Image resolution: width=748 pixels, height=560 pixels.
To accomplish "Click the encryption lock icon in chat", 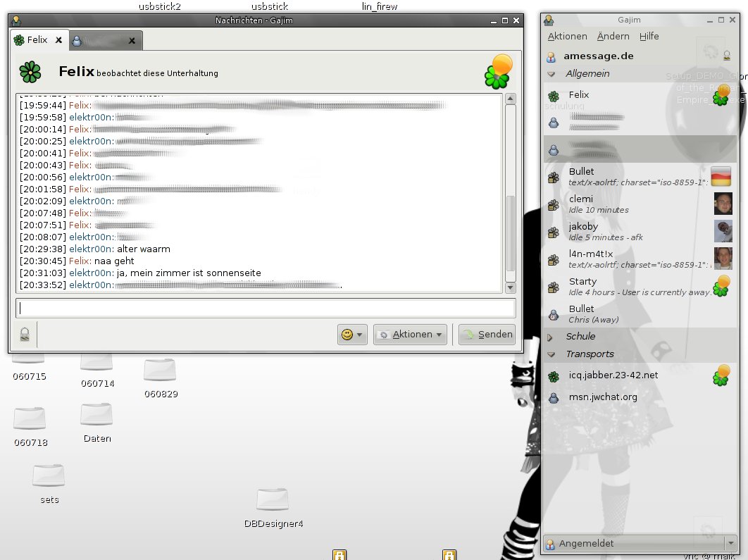I will [25, 335].
